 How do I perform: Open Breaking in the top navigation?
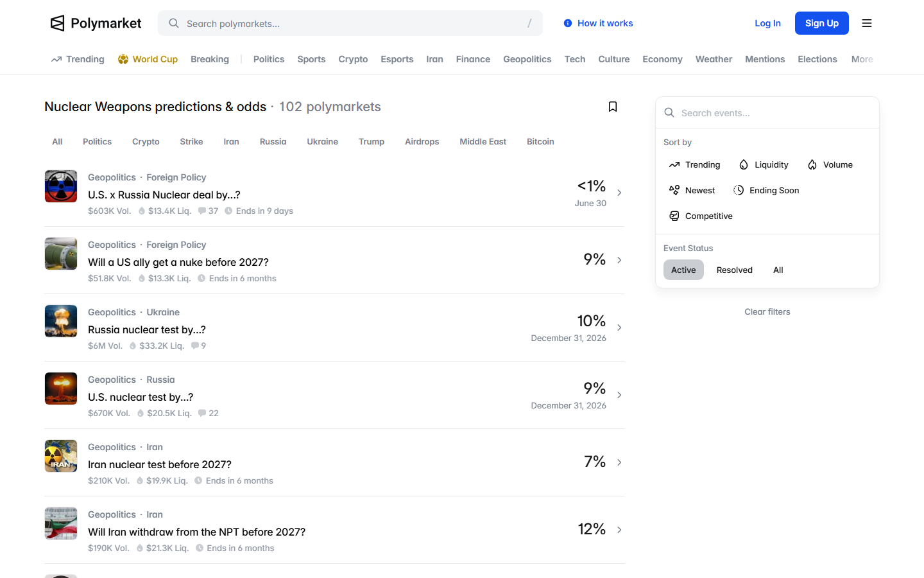tap(210, 59)
